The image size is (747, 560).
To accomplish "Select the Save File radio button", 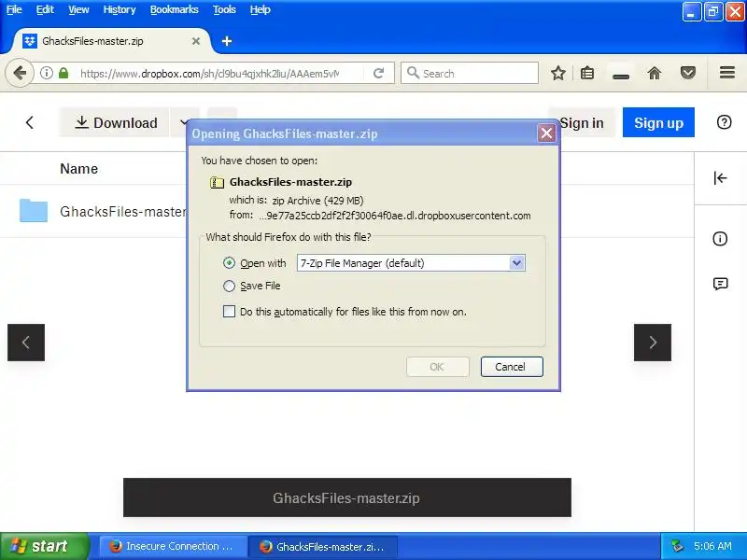I will click(x=229, y=286).
